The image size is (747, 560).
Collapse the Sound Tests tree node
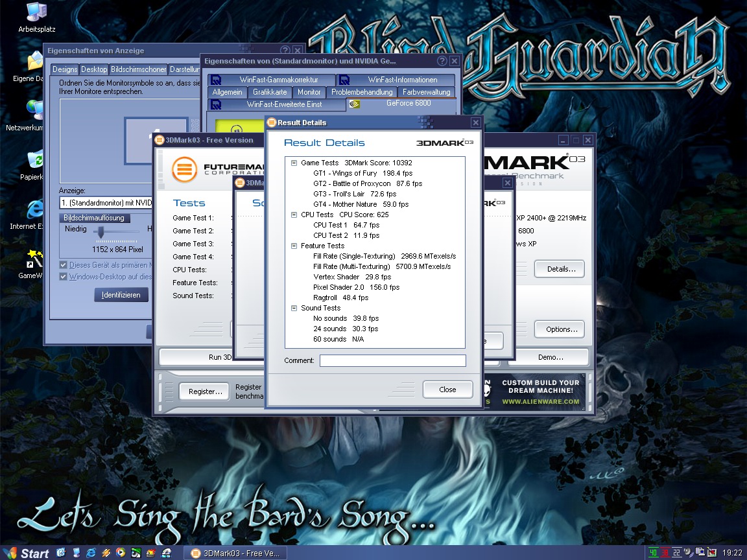(x=294, y=308)
